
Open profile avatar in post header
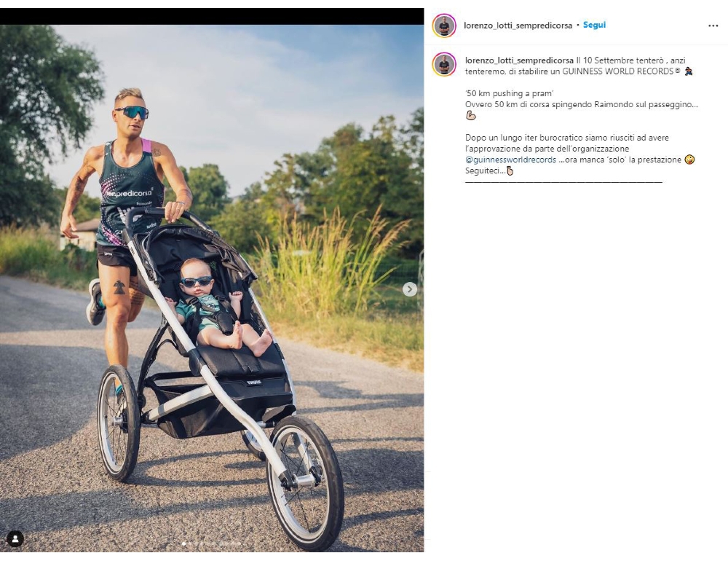444,25
